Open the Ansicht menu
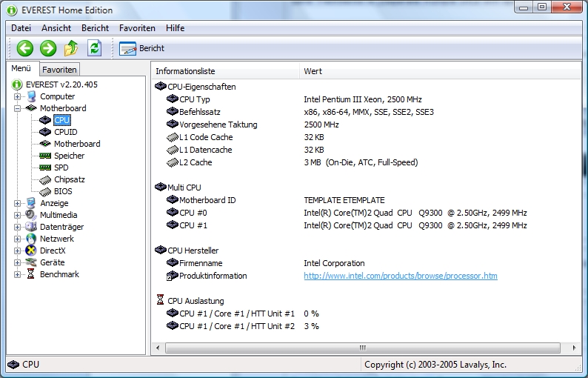Image resolution: width=588 pixels, height=378 pixels. coord(56,28)
